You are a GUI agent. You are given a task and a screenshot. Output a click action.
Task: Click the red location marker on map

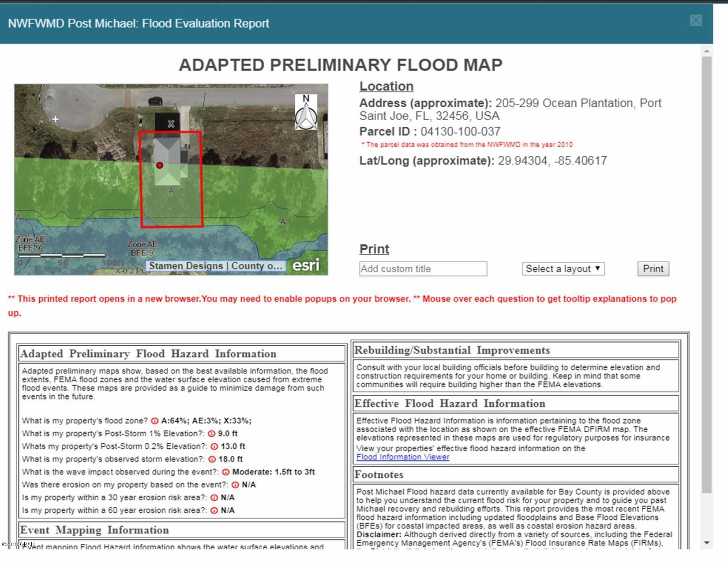click(x=160, y=165)
